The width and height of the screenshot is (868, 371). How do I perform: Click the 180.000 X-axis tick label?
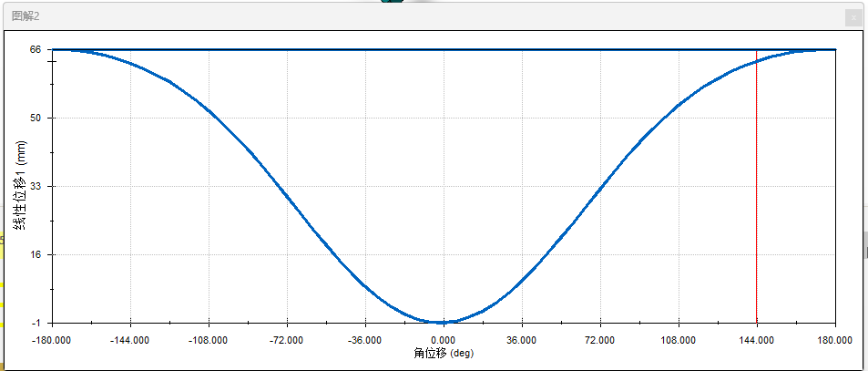[834, 339]
